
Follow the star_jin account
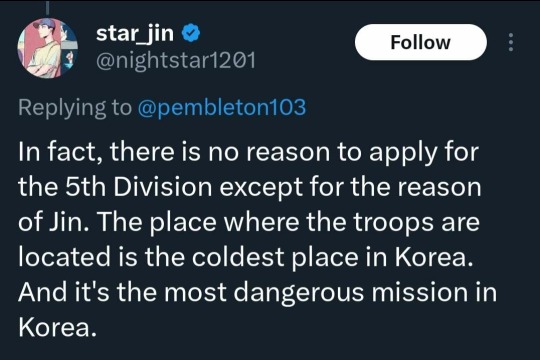tap(421, 42)
